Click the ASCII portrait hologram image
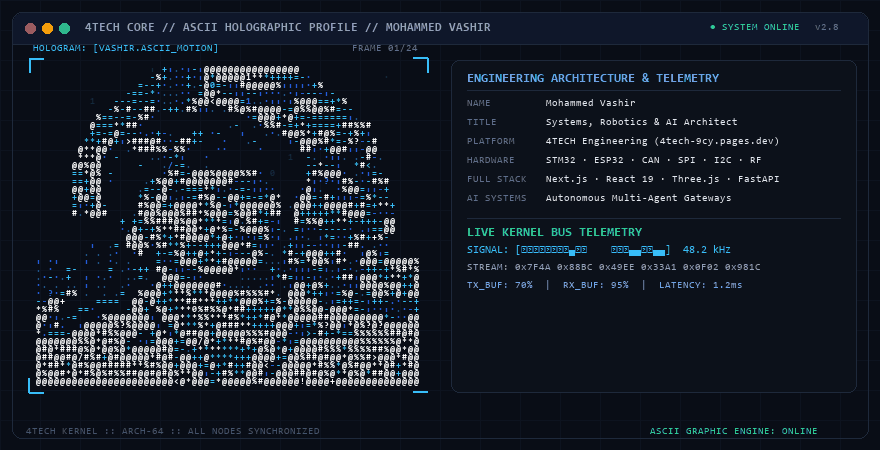The height and width of the screenshot is (450, 880). pyautogui.click(x=228, y=226)
